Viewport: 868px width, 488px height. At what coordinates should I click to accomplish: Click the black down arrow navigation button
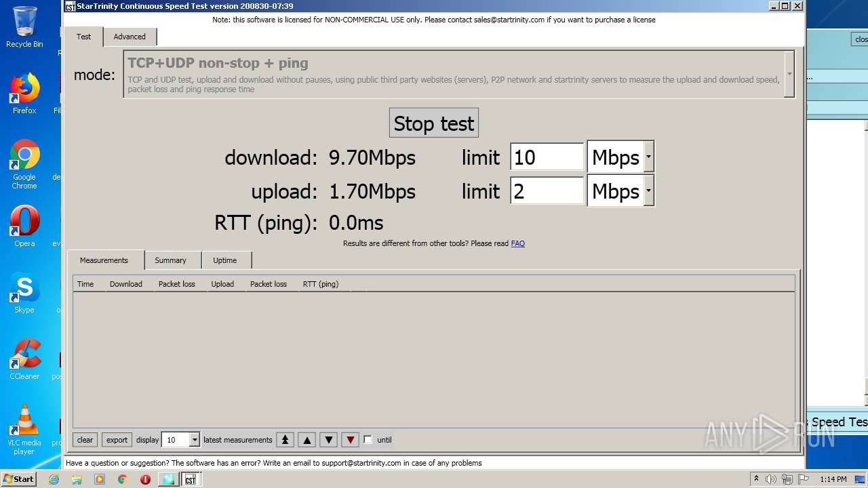(329, 440)
